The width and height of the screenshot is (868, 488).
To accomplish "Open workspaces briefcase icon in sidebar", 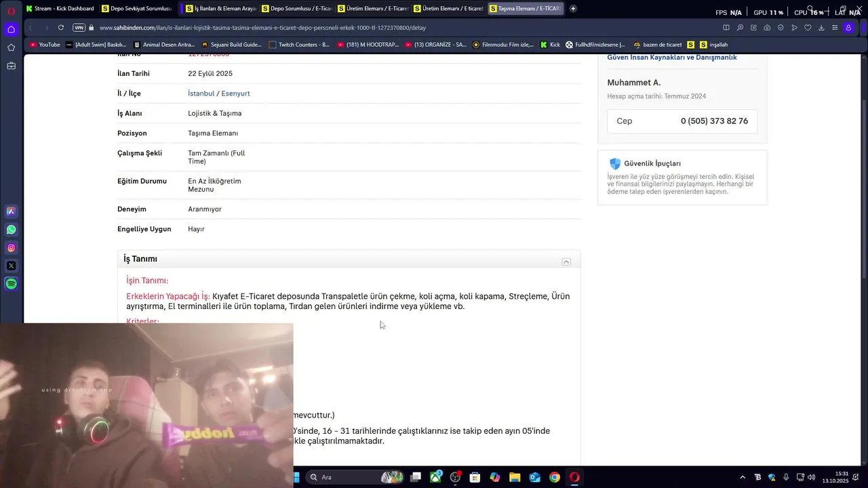I will pyautogui.click(x=11, y=66).
